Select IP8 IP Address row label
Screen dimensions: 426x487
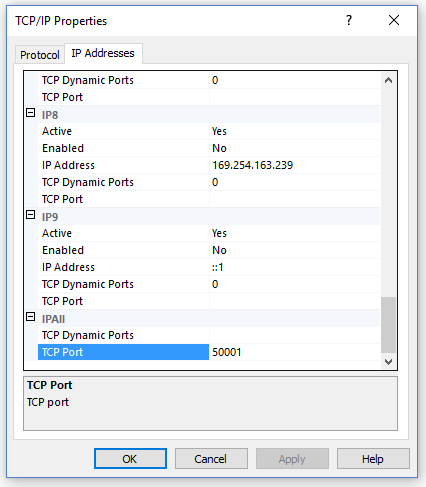pyautogui.click(x=123, y=165)
